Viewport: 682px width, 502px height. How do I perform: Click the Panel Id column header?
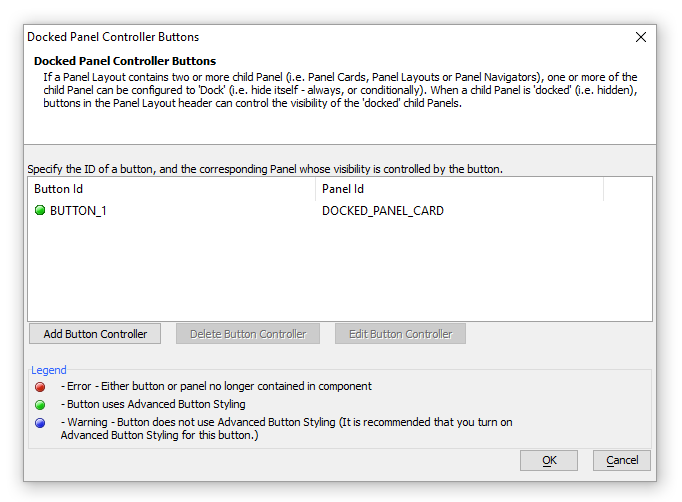pos(460,189)
